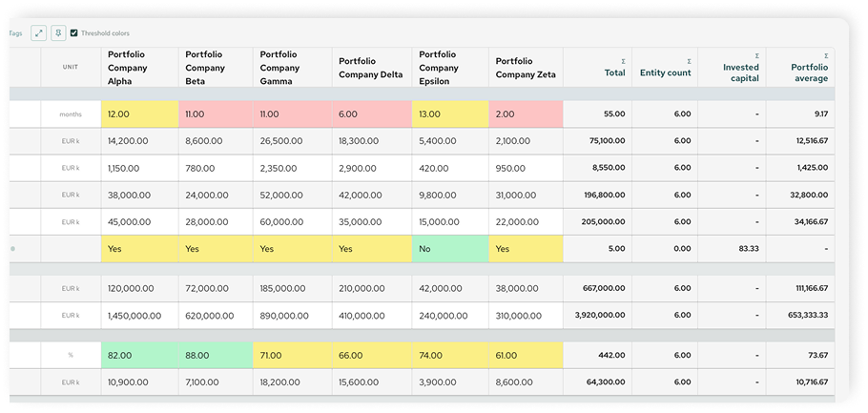868x413 pixels.
Task: Click the 667,000.00 total cell
Action: coord(597,288)
